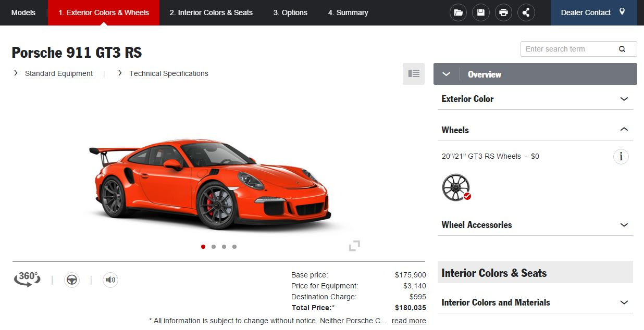
Task: Save configuration using the floppy disk icon
Action: tap(481, 12)
